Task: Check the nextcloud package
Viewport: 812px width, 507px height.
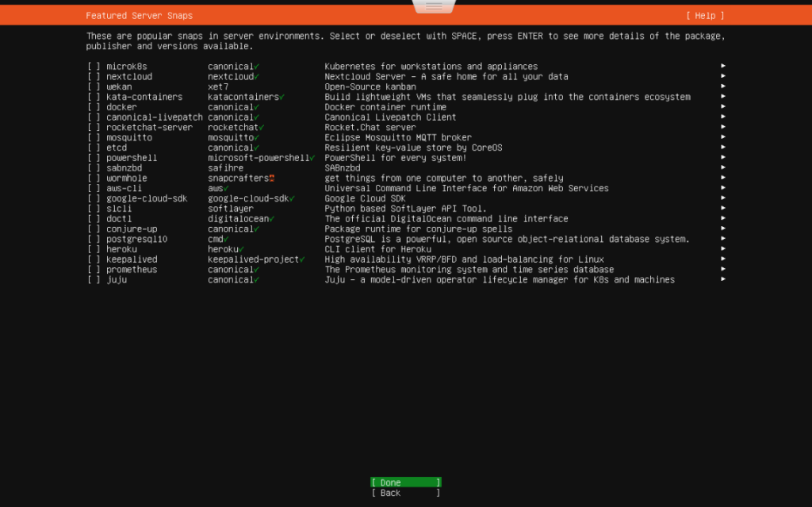Action: coord(93,76)
